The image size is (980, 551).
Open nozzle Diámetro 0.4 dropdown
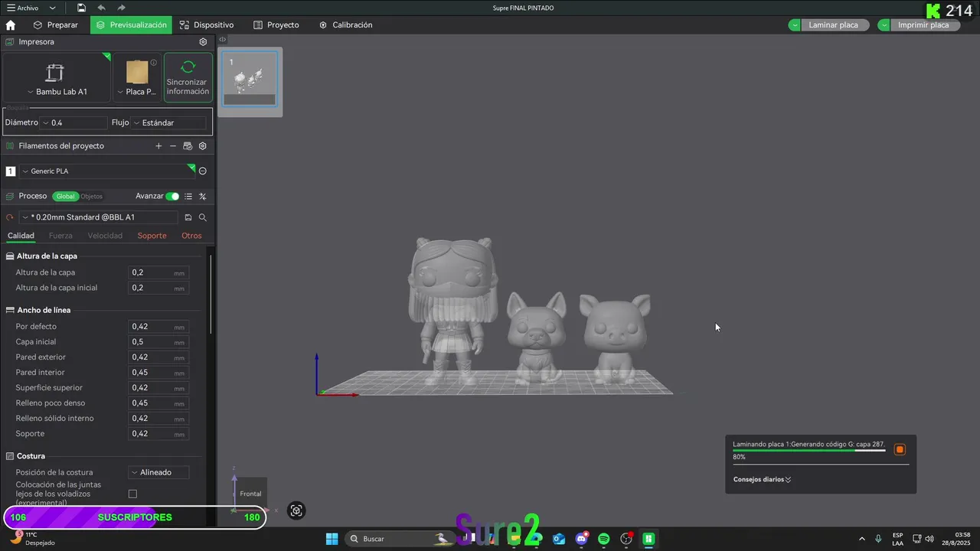coord(73,122)
